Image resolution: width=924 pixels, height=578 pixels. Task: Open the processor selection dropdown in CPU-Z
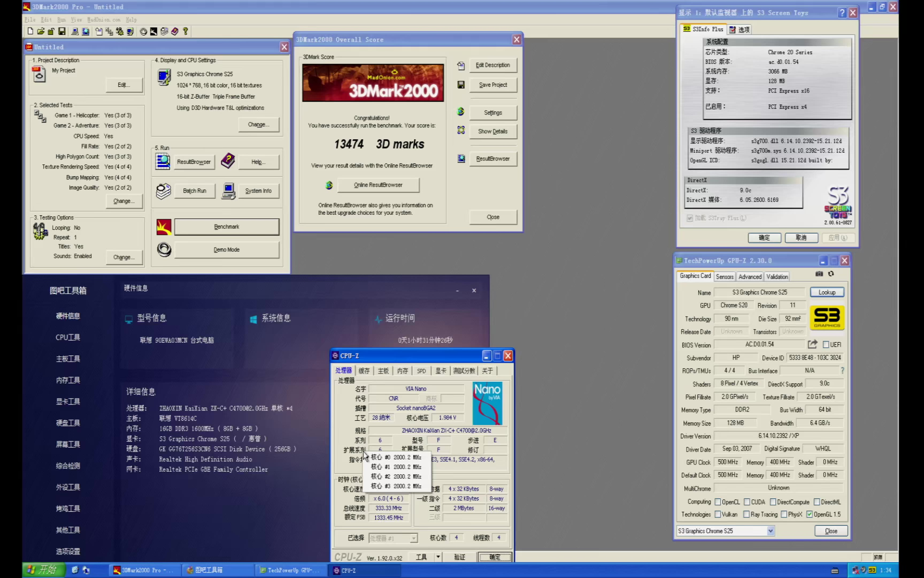coord(413,538)
